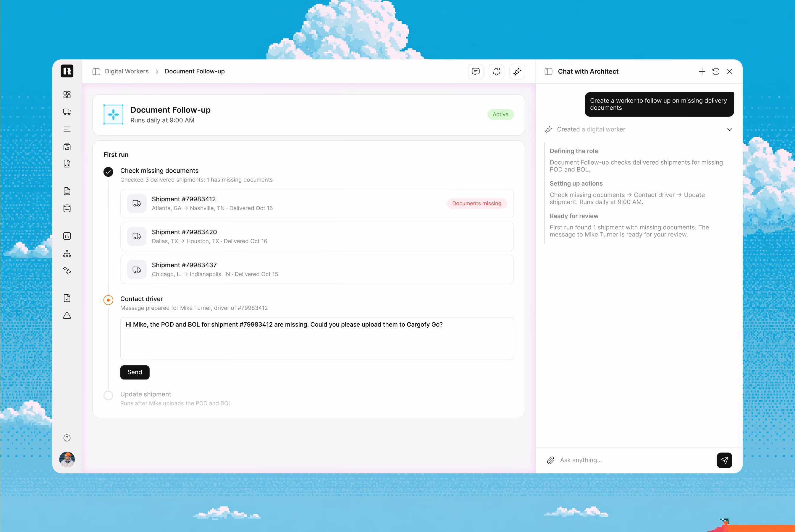The image size is (795, 532).
Task: Toggle main sidebar panel icon near breadcrumb
Action: click(x=96, y=72)
